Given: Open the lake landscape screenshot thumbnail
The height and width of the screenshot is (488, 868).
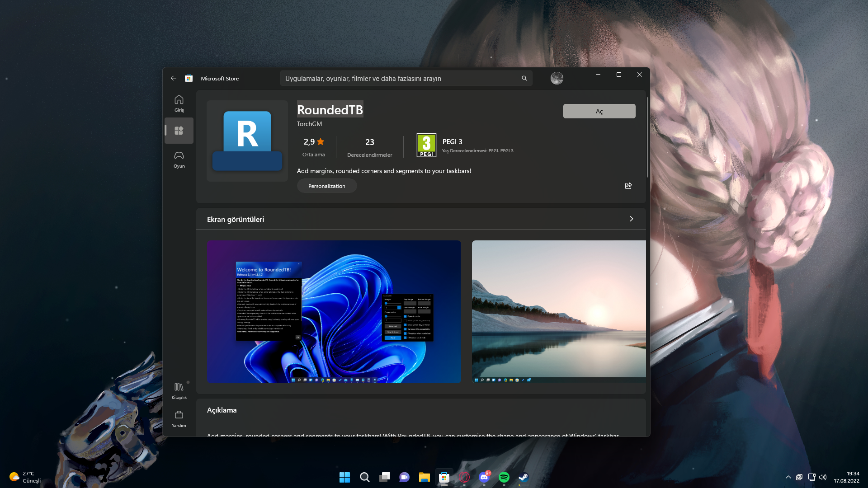Looking at the screenshot, I should click(x=559, y=311).
